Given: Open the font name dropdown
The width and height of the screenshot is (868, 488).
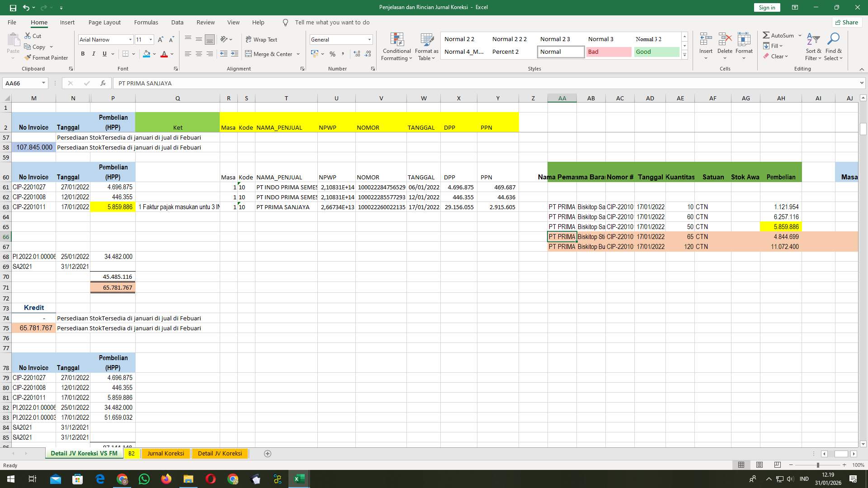Looking at the screenshot, I should (x=130, y=40).
